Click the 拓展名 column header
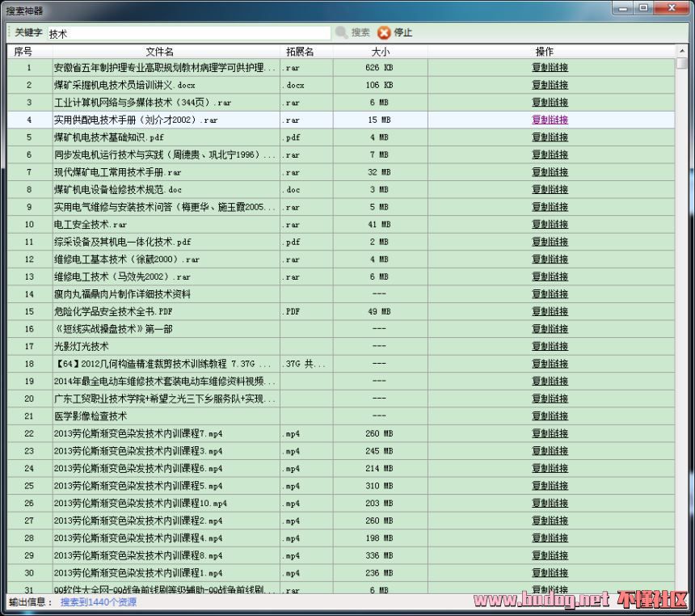 (299, 52)
